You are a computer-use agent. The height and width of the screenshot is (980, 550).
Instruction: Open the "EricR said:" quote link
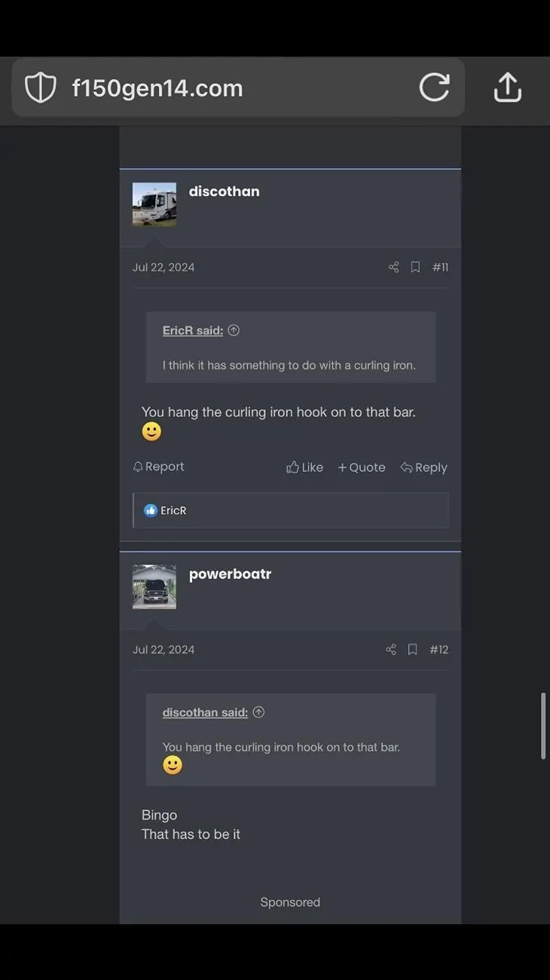tap(193, 330)
